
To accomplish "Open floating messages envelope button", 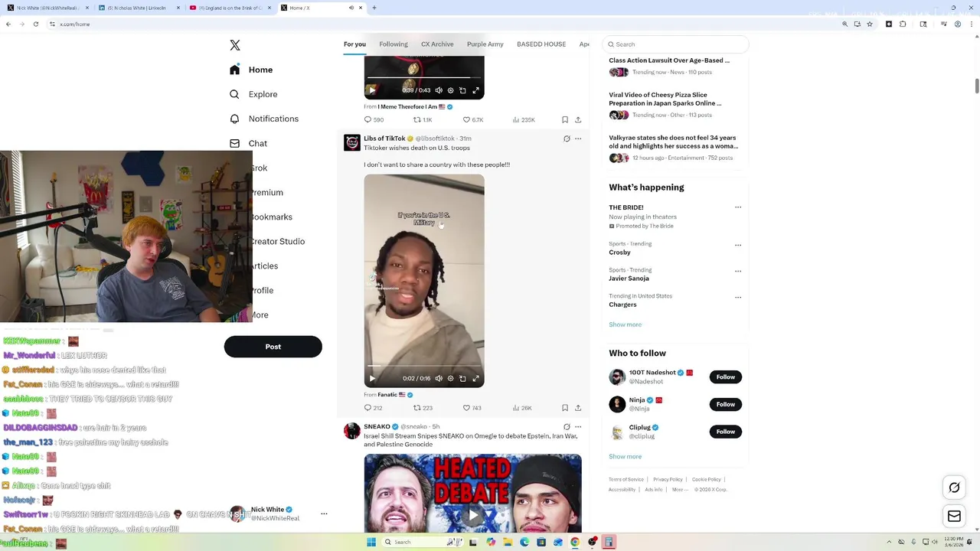I will [954, 517].
